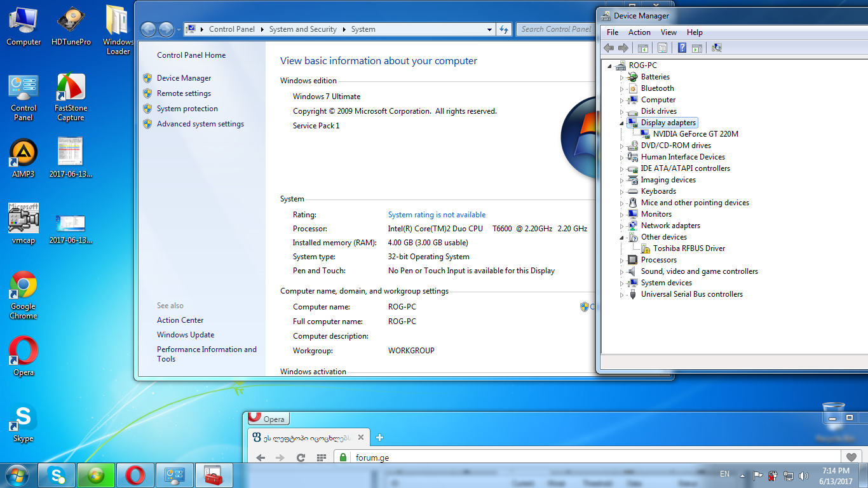The image size is (868, 488).
Task: Open the Action menu in Device Manager
Action: tap(639, 32)
